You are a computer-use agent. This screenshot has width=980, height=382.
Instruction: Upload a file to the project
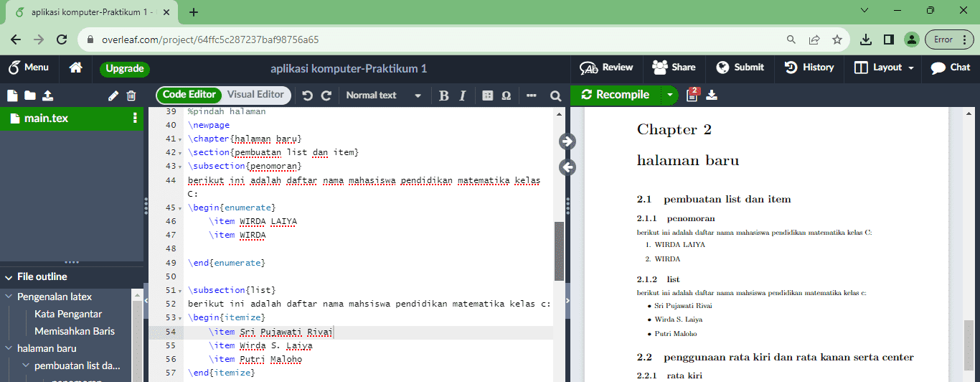(47, 95)
